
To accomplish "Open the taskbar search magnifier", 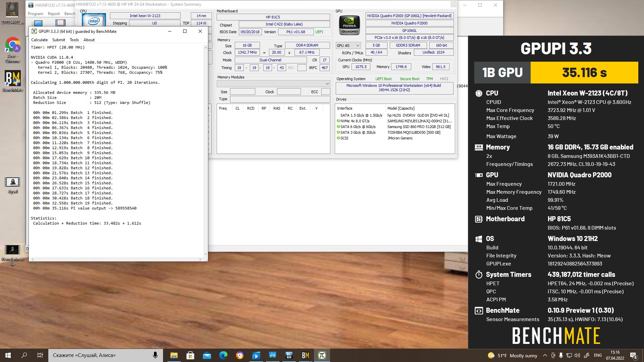I will coord(24,355).
